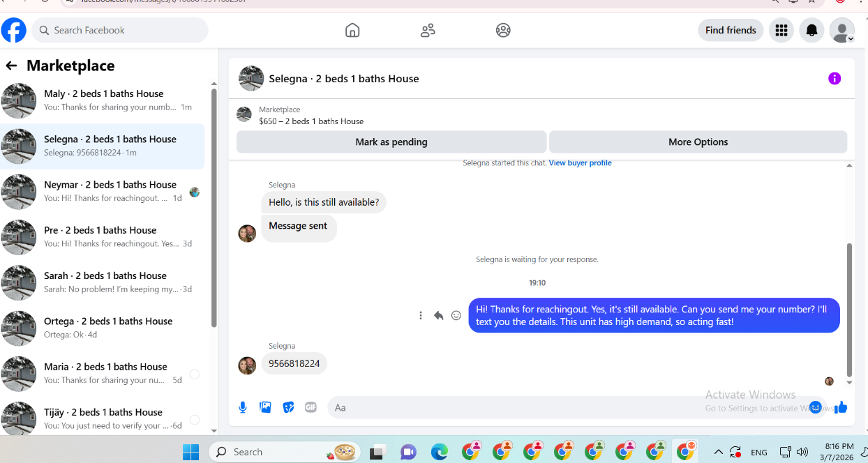Go back from Marketplace using the arrow
The height and width of the screenshot is (463, 868).
11,66
